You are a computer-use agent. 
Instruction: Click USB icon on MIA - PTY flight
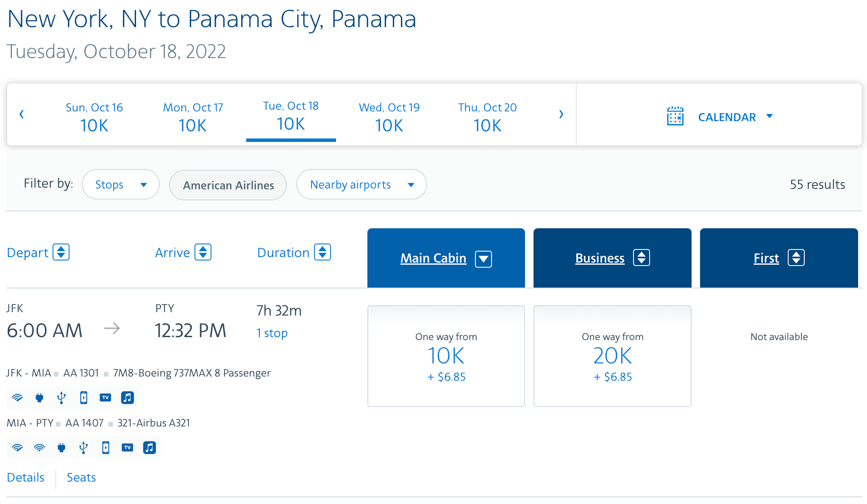[x=83, y=448]
